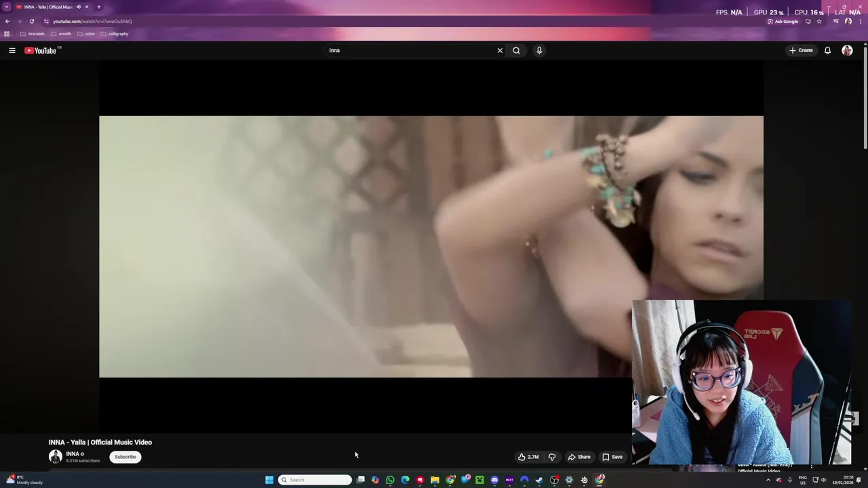868x488 pixels.
Task: Click the Windows taskbar Search box
Action: 315,480
